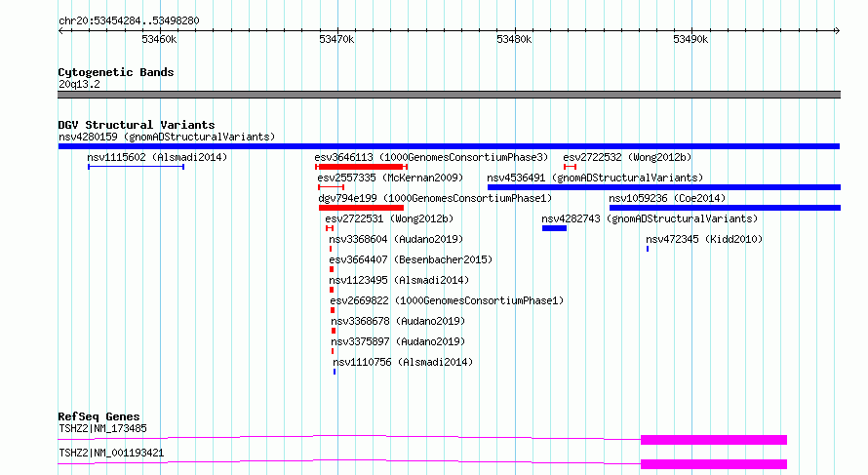868x475 pixels.
Task: Click the red esv2722531 interval glyph
Action: (x=330, y=228)
